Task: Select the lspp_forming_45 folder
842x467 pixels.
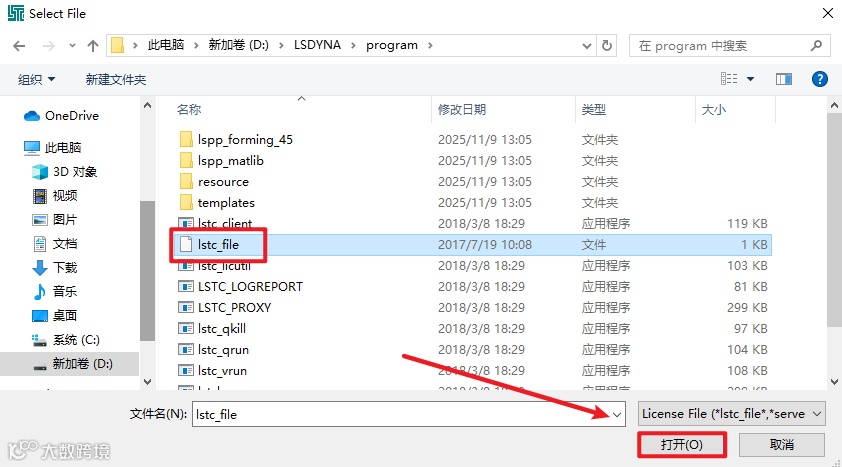Action: click(245, 140)
